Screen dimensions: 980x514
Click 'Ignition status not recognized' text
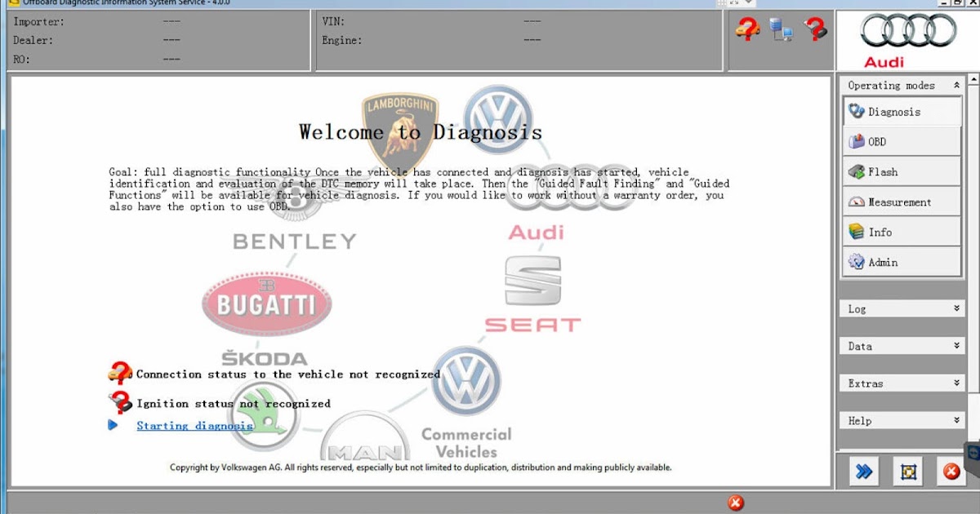tap(234, 404)
